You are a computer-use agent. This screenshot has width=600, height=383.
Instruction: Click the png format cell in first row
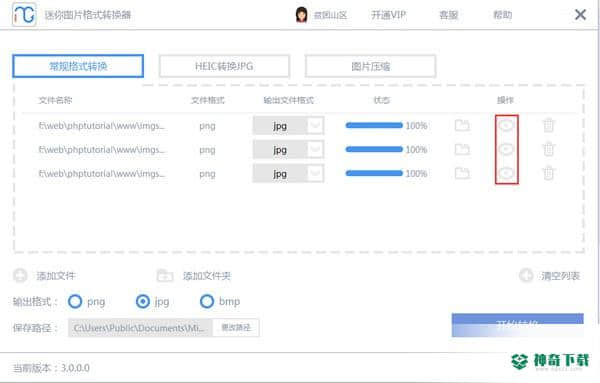(x=207, y=126)
